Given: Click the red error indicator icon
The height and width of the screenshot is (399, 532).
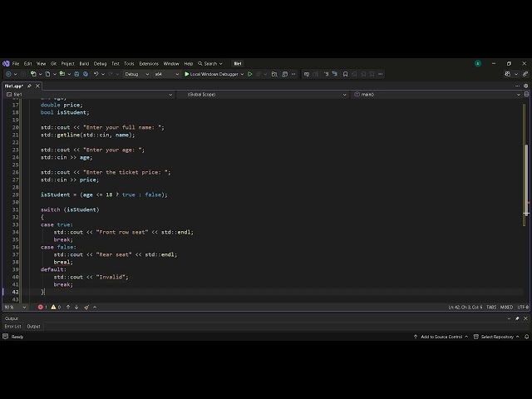Looking at the screenshot, I should pos(41,307).
